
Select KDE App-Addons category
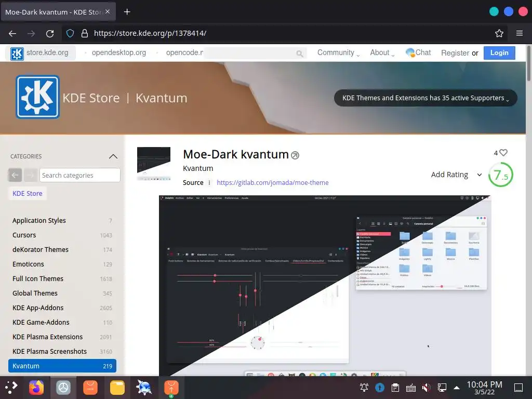coord(62,308)
